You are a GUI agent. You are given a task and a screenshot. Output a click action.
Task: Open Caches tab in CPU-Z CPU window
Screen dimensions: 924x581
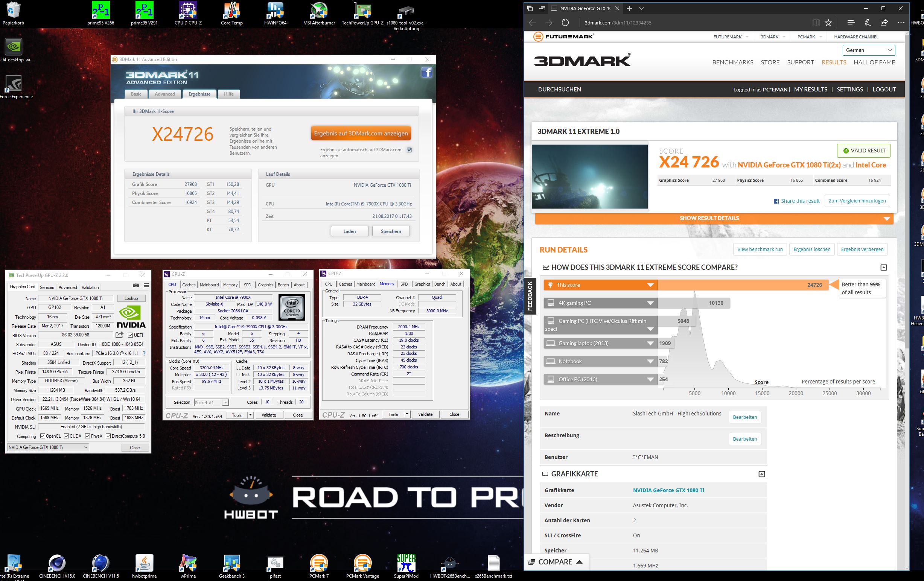[189, 285]
